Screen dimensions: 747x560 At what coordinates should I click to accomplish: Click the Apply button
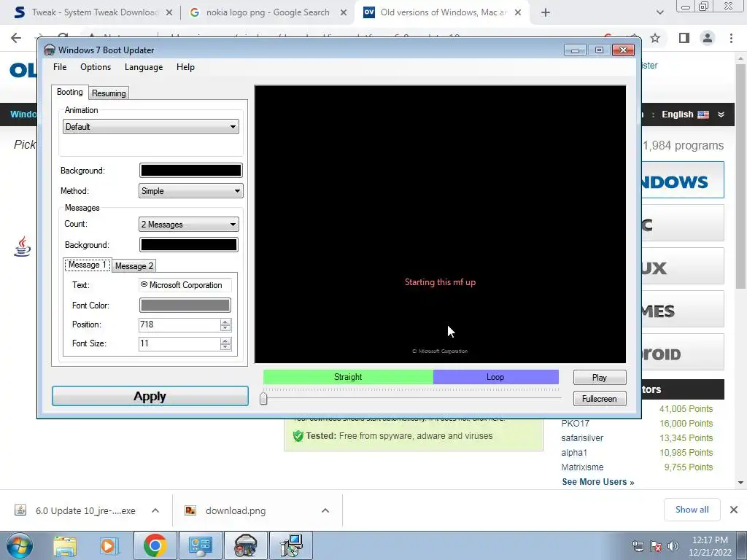click(x=150, y=396)
